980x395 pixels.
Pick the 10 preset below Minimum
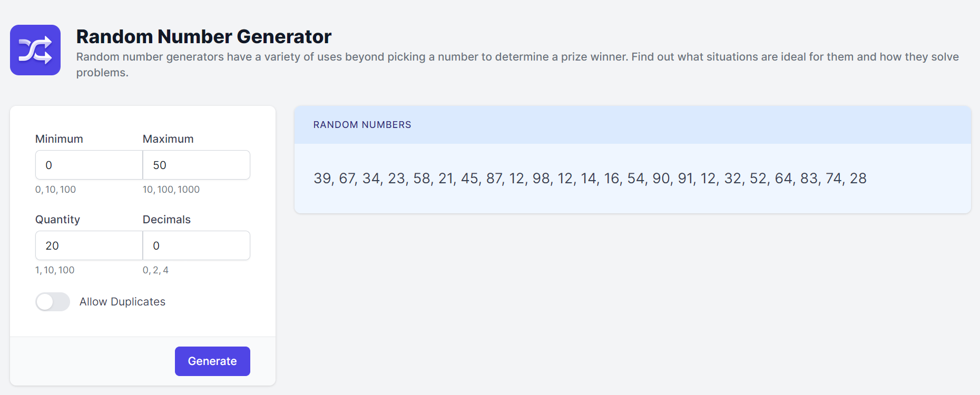point(51,190)
